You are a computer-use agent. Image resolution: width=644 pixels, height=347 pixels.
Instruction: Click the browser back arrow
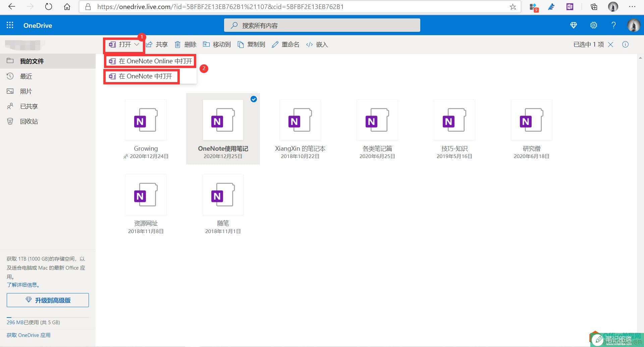(x=12, y=7)
